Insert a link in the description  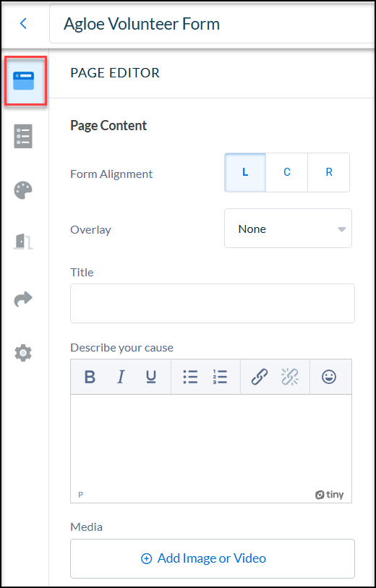pos(260,377)
